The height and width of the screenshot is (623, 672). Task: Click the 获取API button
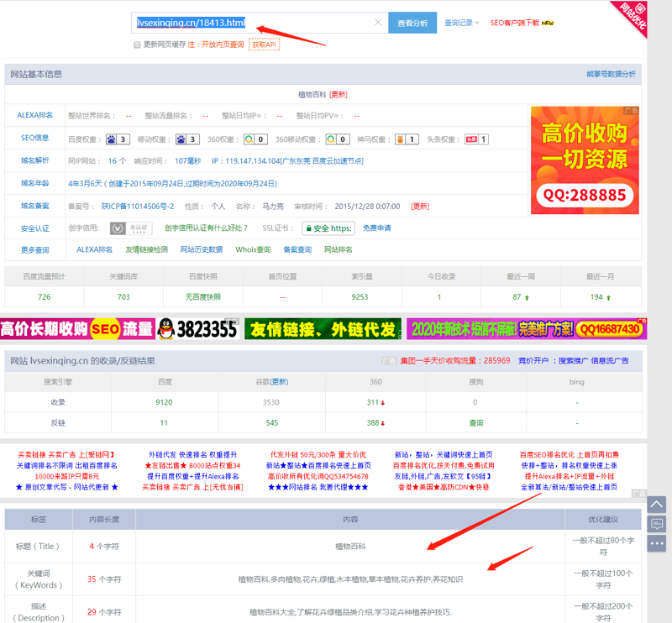click(264, 44)
